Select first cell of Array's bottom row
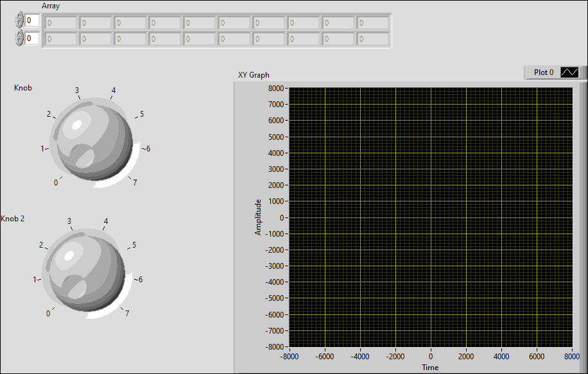The width and height of the screenshot is (588, 374). 61,38
